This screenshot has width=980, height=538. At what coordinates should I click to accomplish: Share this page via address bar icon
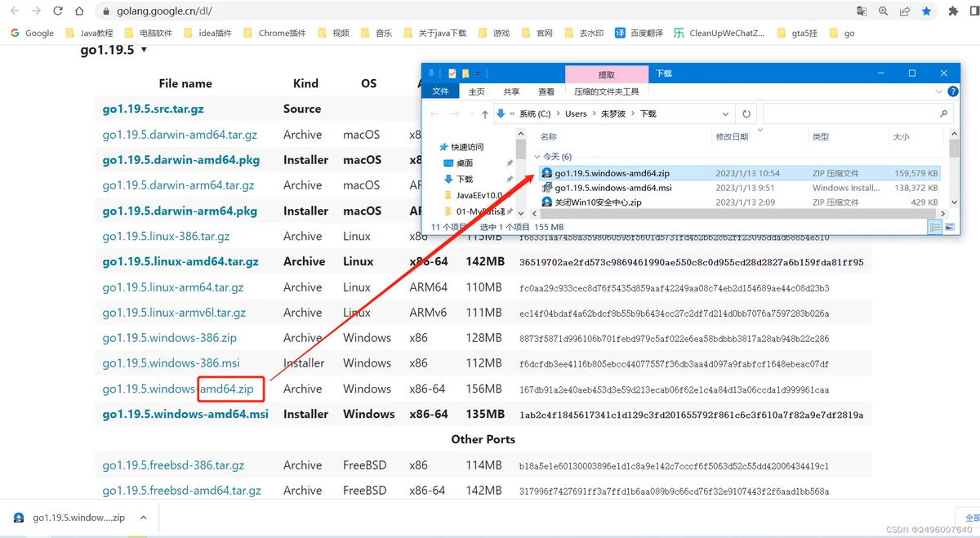click(905, 11)
